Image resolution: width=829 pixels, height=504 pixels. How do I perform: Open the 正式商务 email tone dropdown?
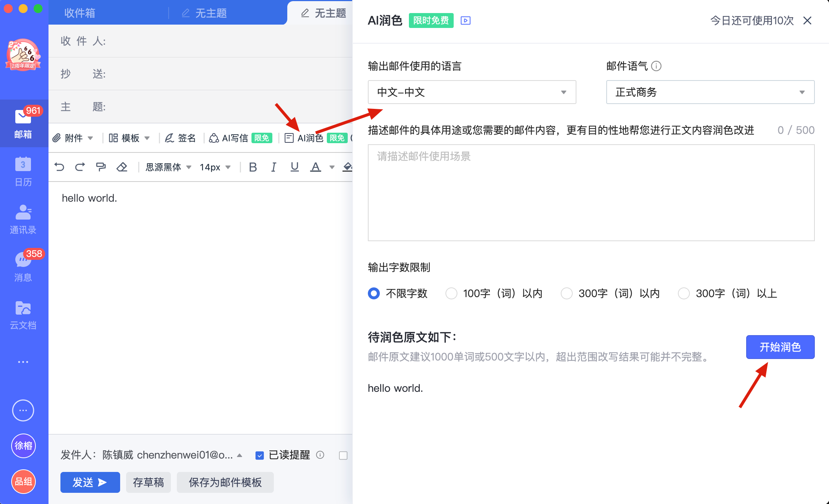pos(710,92)
